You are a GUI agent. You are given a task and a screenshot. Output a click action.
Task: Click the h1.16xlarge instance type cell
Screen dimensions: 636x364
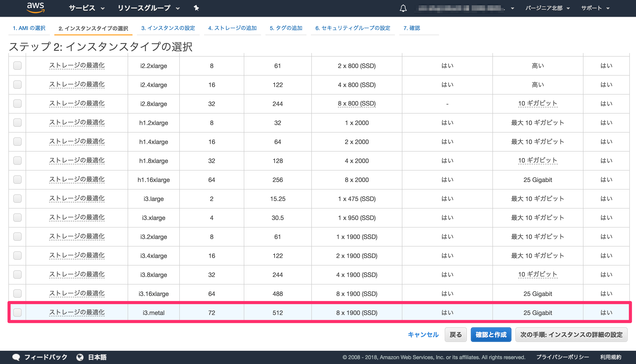coord(153,180)
